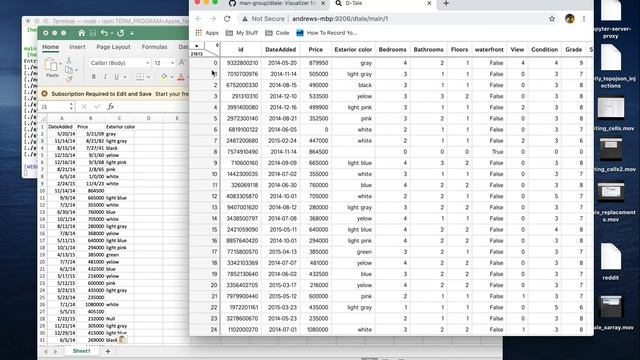
Task: Toggle Bold formatting in Excel
Action: coord(93,77)
